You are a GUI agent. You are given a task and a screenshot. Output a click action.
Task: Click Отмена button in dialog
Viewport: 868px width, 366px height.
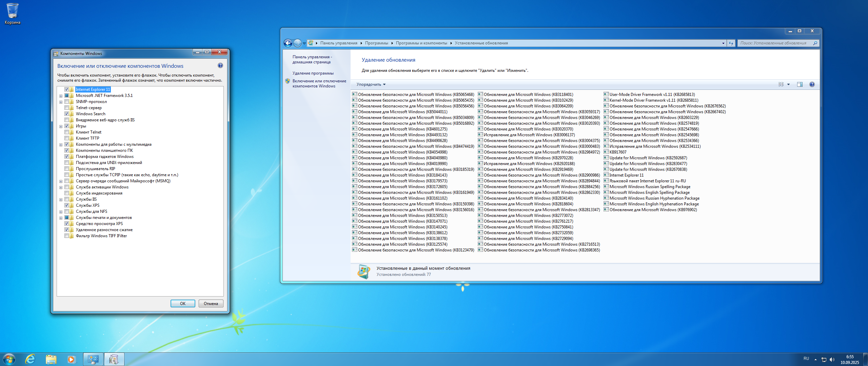coord(211,303)
